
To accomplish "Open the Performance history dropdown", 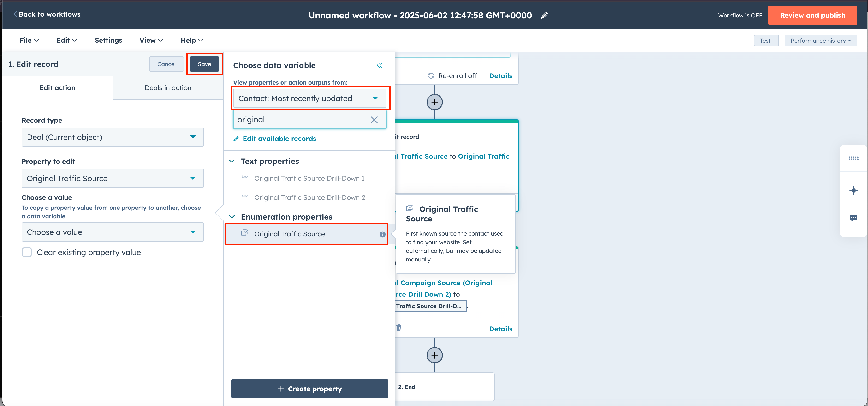I will (820, 41).
